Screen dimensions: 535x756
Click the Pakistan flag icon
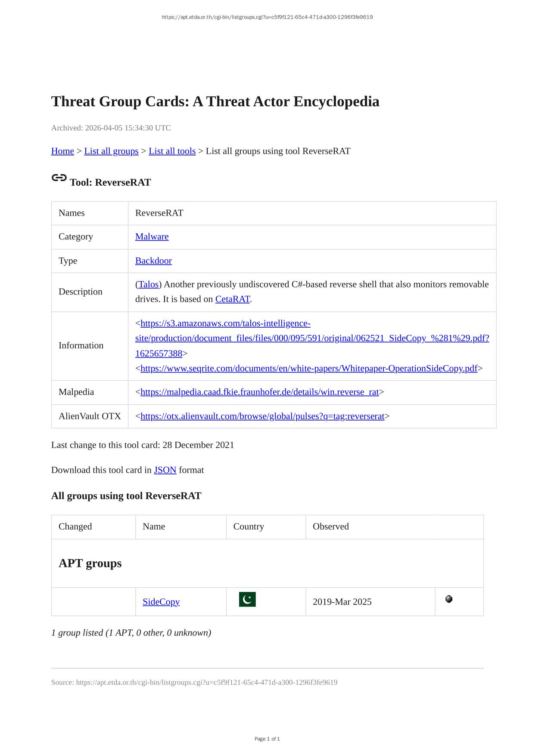[x=247, y=599]
